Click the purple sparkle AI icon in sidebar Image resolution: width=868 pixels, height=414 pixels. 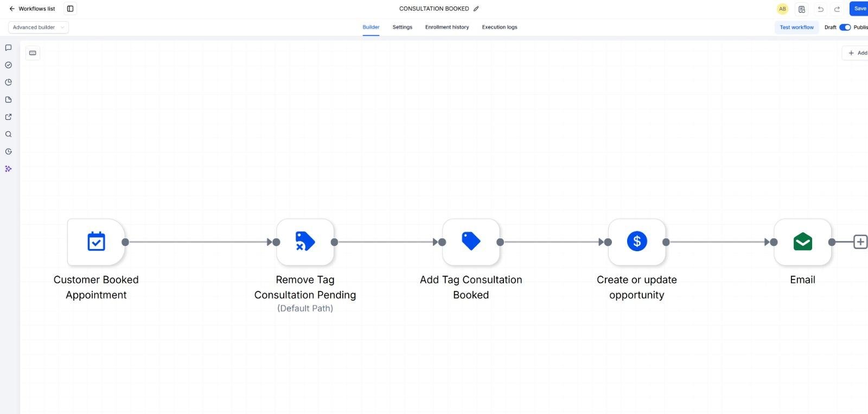[8, 169]
